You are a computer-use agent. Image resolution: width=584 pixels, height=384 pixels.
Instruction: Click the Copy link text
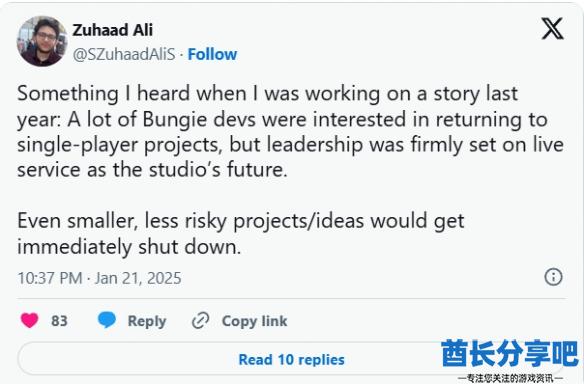coord(254,321)
